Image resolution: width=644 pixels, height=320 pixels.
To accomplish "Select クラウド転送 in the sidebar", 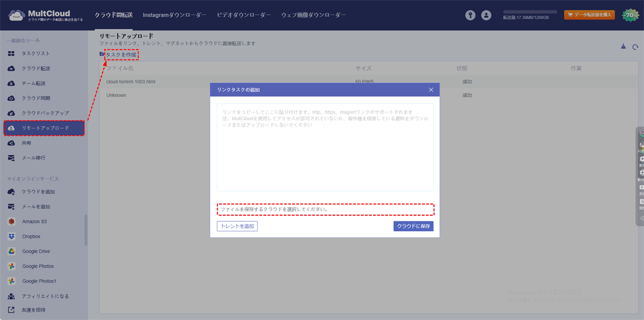I will click(x=36, y=69).
